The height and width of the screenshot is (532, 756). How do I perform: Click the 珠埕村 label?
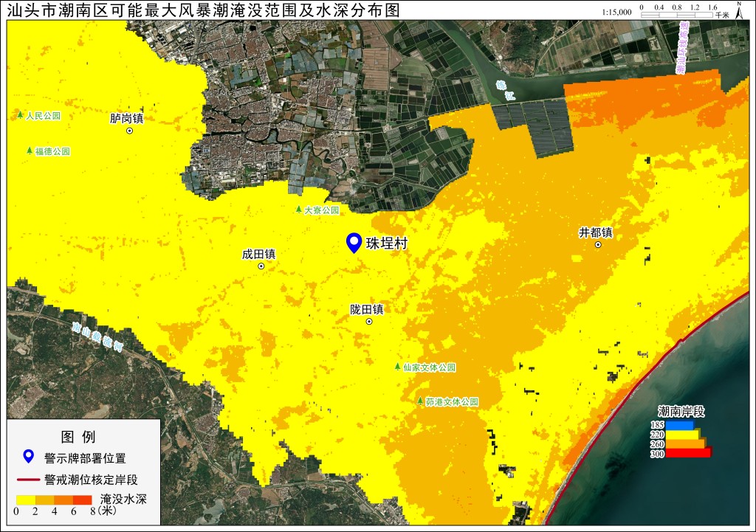point(387,243)
